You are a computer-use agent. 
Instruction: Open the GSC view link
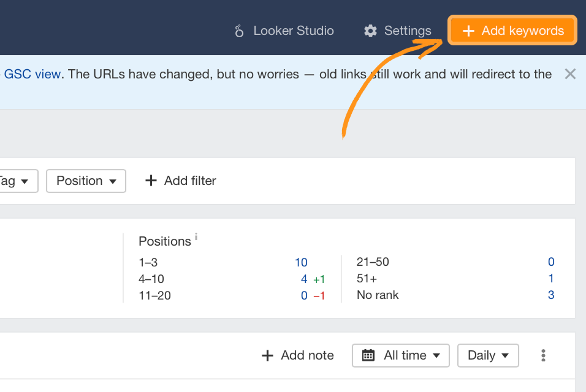31,74
